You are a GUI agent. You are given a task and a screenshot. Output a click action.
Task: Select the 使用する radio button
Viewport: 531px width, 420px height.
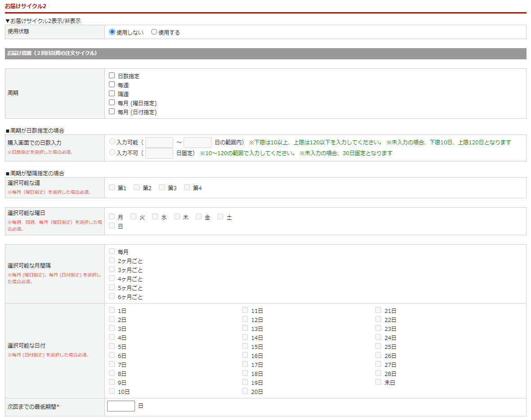click(154, 32)
